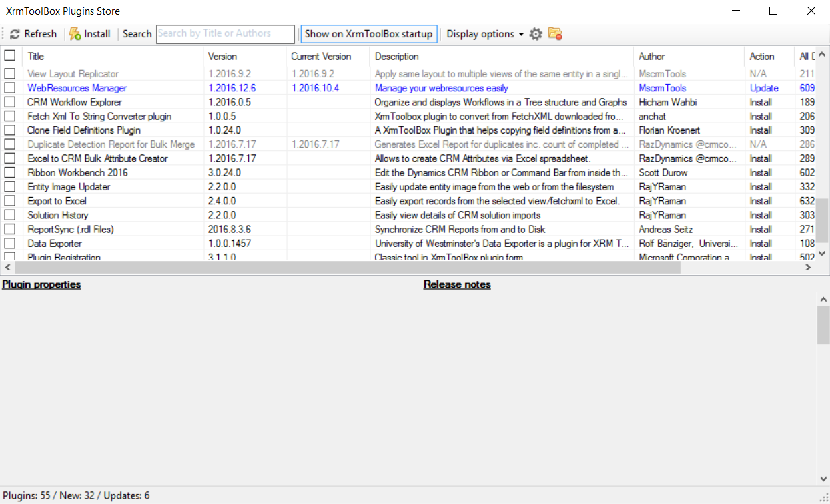Sort by the Version column header
Viewport: 830px width, 504px height.
(244, 56)
